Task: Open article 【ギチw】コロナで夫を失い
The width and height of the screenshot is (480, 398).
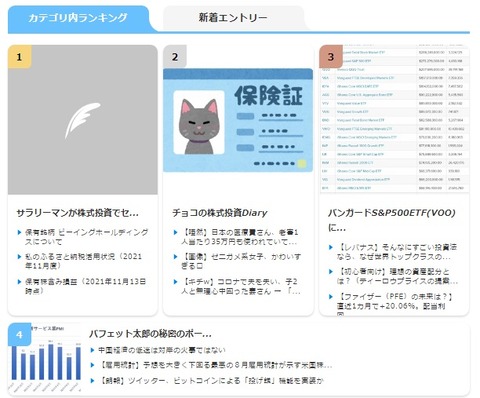Action: tap(241, 286)
